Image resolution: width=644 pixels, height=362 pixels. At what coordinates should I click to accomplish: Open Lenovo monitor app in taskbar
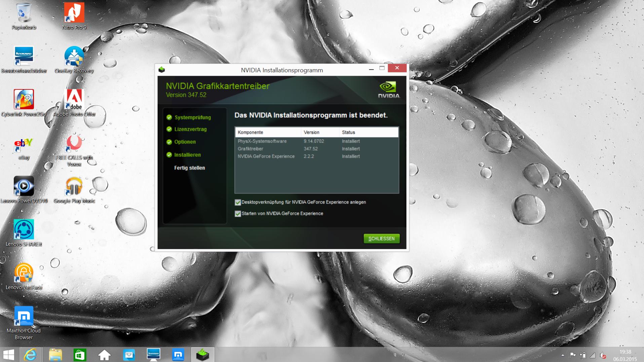153,355
